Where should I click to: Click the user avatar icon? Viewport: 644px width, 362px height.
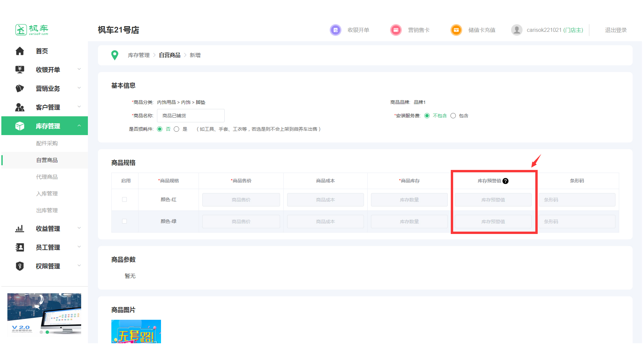[517, 30]
